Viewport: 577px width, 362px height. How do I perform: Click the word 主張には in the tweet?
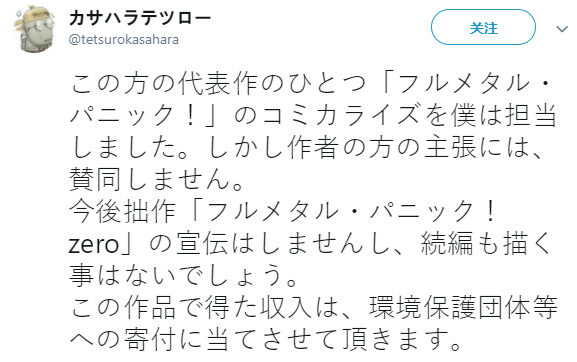click(x=483, y=147)
